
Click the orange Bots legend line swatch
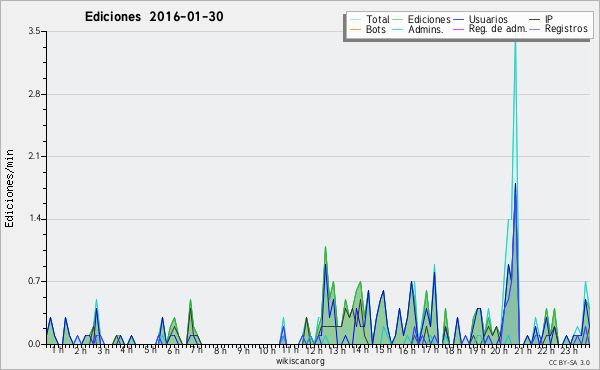pyautogui.click(x=355, y=29)
